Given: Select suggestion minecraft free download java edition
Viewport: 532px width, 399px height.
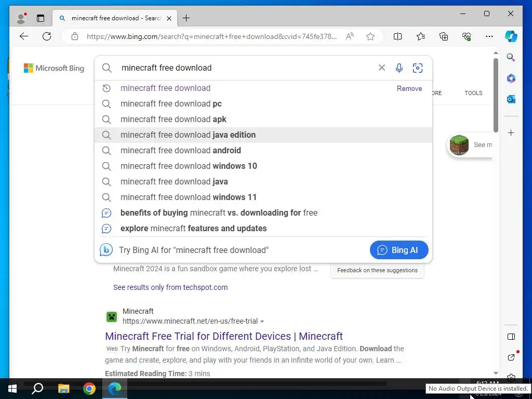Looking at the screenshot, I should pyautogui.click(x=263, y=135).
